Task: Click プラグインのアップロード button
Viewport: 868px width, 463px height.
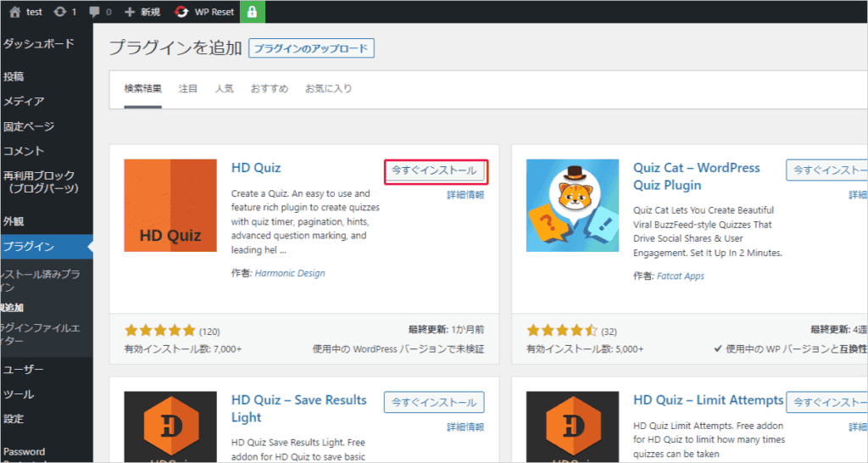Action: pyautogui.click(x=311, y=48)
